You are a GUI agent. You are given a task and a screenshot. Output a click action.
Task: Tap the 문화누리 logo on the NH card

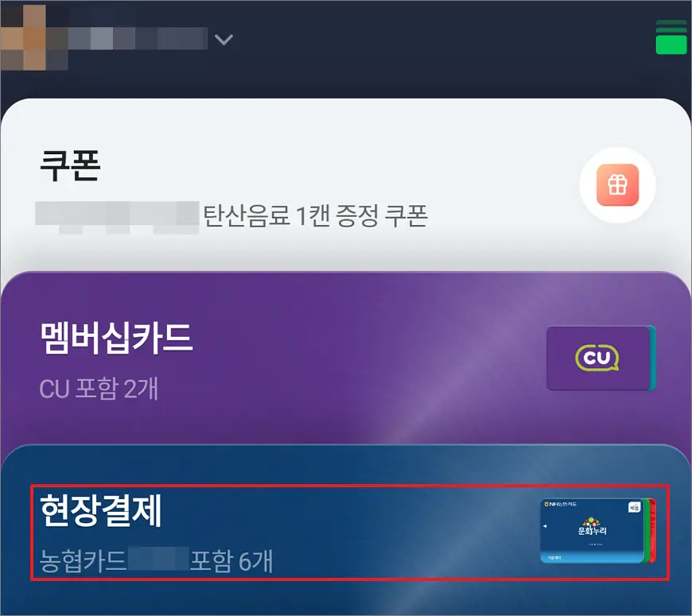pos(593,526)
